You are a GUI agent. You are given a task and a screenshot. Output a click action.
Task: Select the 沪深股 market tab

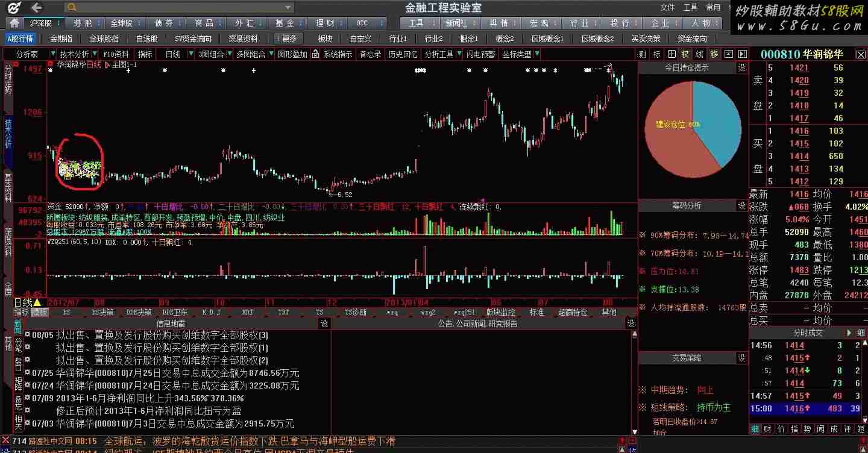pyautogui.click(x=45, y=23)
